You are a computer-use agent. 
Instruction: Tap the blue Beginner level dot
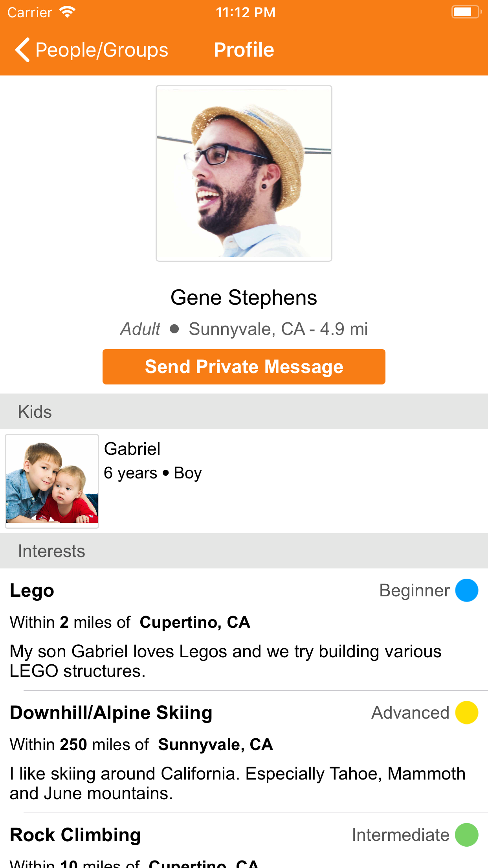click(x=466, y=590)
